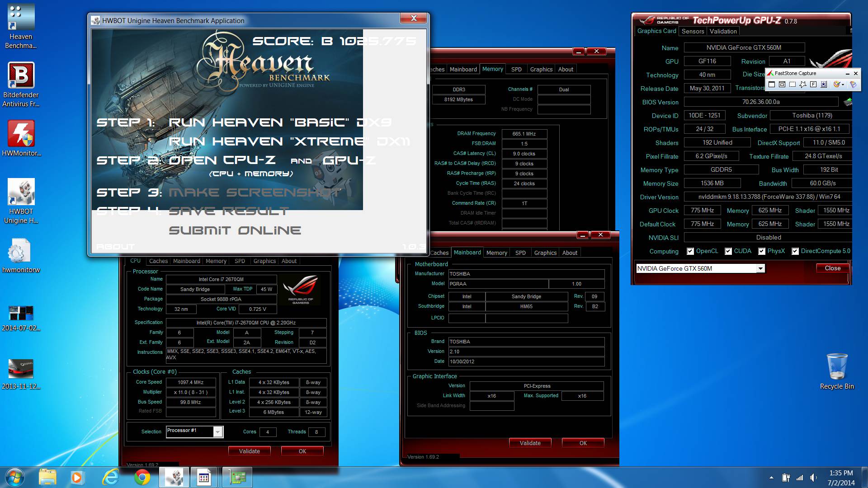Show hidden tray icons arrow
868x488 pixels.
point(771,478)
